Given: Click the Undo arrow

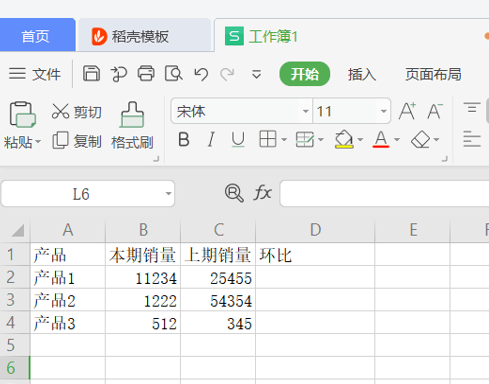Looking at the screenshot, I should 201,74.
